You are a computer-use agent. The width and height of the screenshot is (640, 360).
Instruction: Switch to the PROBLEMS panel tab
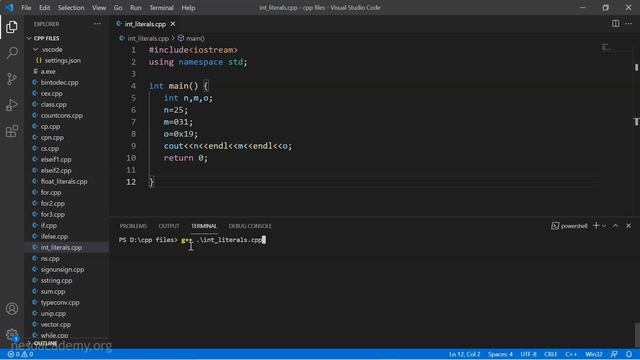point(133,226)
